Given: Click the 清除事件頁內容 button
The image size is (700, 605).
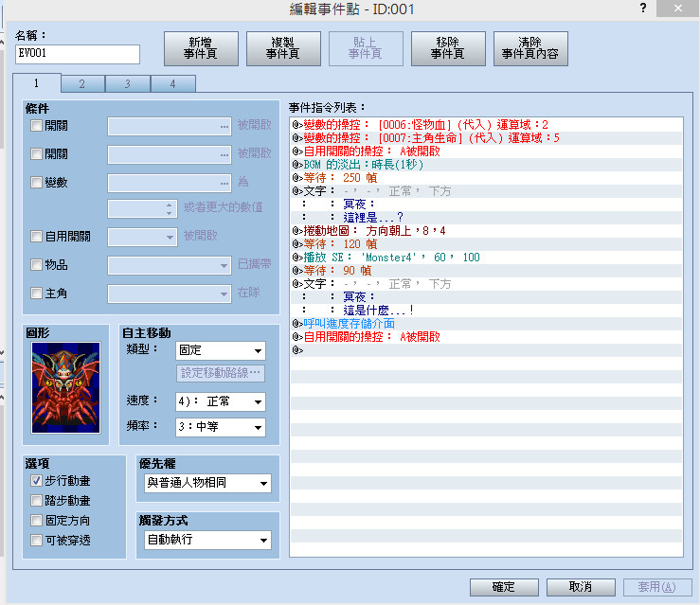Looking at the screenshot, I should coord(530,48).
